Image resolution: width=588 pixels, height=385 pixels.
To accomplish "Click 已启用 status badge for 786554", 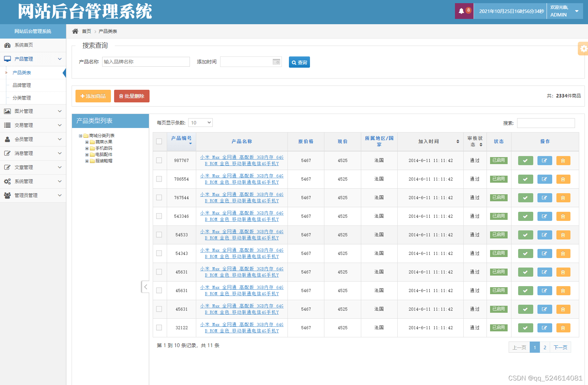I will point(498,179).
